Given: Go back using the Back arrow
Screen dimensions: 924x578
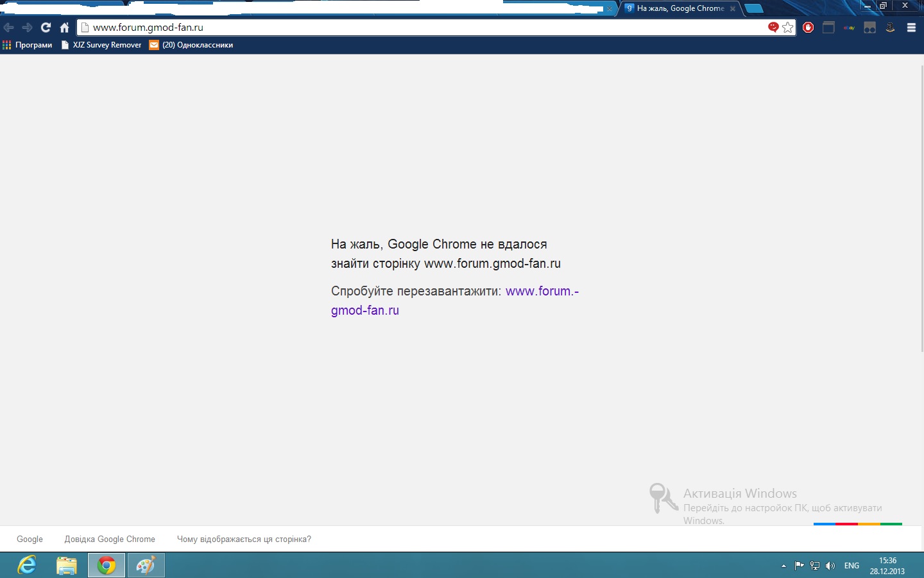Looking at the screenshot, I should pos(9,28).
